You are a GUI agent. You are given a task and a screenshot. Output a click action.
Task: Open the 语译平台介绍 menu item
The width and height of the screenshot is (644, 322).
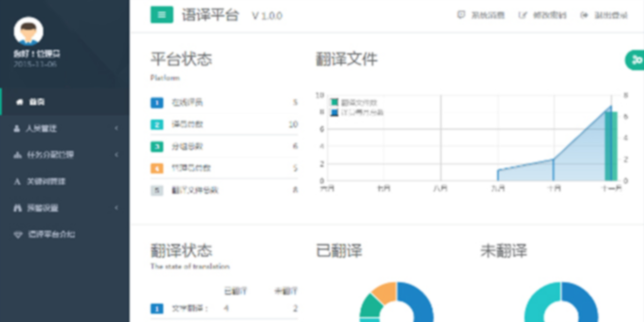[52, 235]
